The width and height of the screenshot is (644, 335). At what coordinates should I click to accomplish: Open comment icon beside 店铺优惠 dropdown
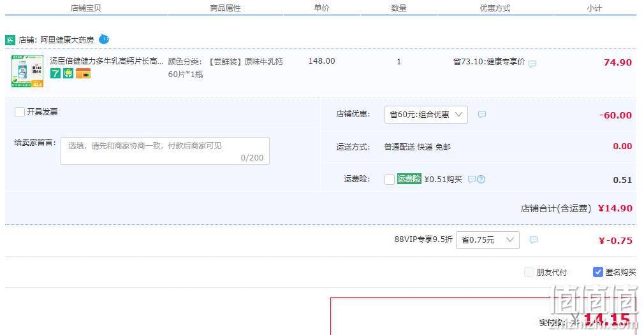point(482,115)
